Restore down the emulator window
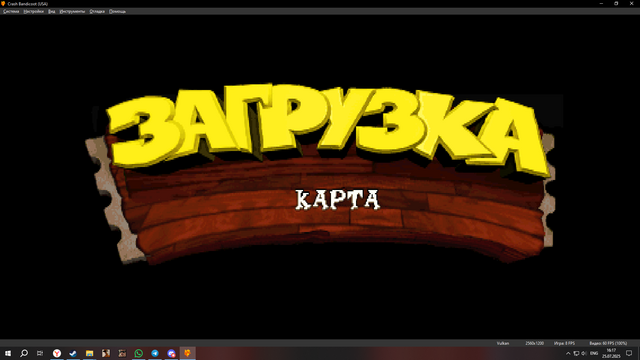The width and height of the screenshot is (640, 360). click(616, 3)
